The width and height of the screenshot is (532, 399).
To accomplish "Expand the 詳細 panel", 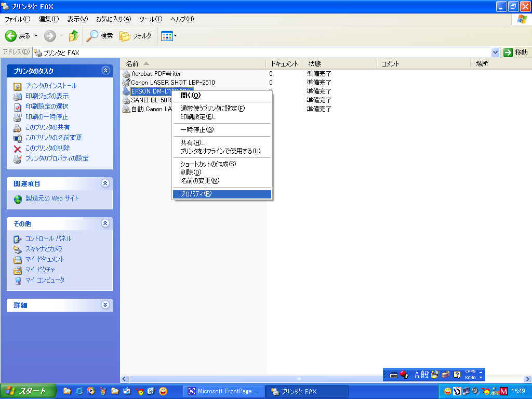I will (x=105, y=304).
